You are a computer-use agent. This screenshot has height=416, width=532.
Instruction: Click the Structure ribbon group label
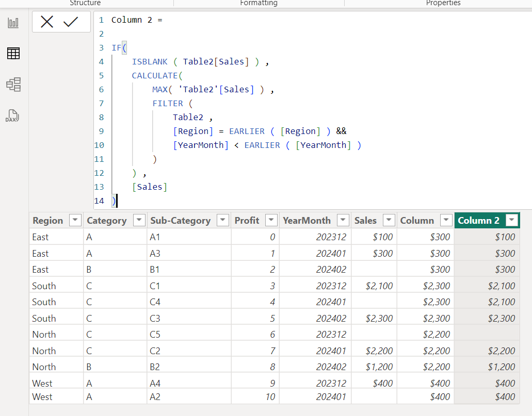coord(85,3)
